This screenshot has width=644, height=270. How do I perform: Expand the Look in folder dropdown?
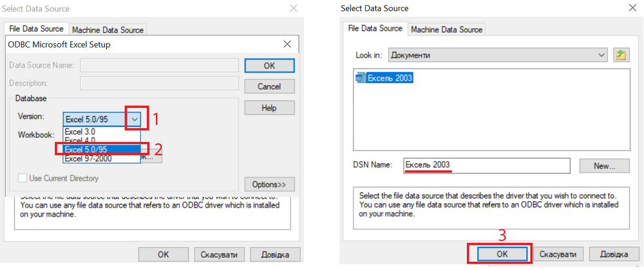[x=601, y=55]
